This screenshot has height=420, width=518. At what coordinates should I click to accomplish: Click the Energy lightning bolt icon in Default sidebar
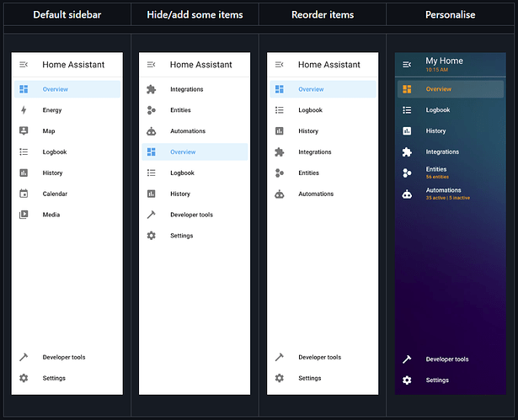(24, 110)
